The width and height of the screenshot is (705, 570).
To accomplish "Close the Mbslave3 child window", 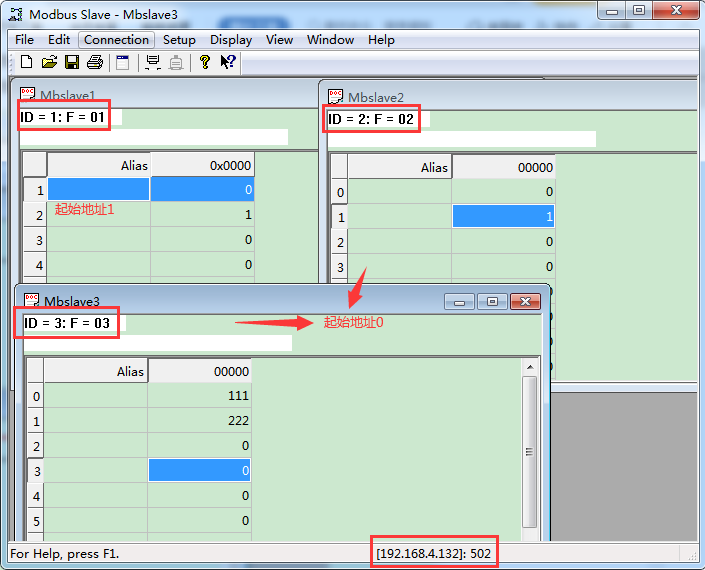I will [x=525, y=302].
